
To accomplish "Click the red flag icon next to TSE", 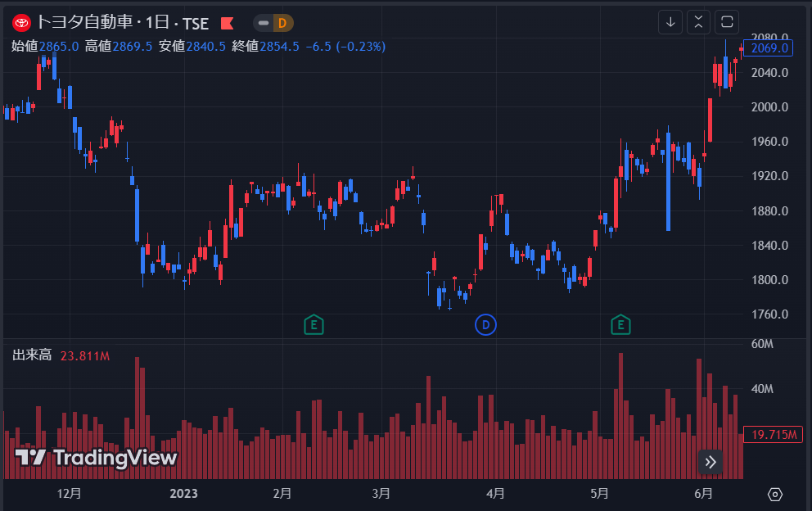I will (227, 23).
